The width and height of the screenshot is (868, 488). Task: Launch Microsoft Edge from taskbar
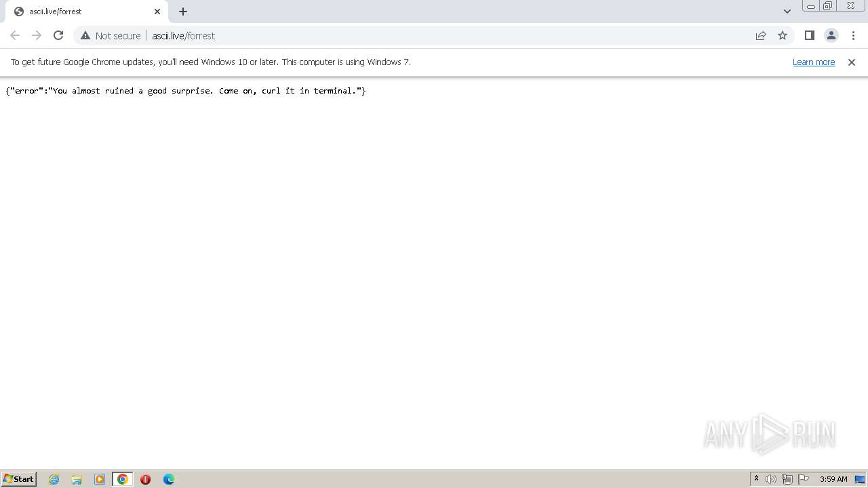pos(168,479)
